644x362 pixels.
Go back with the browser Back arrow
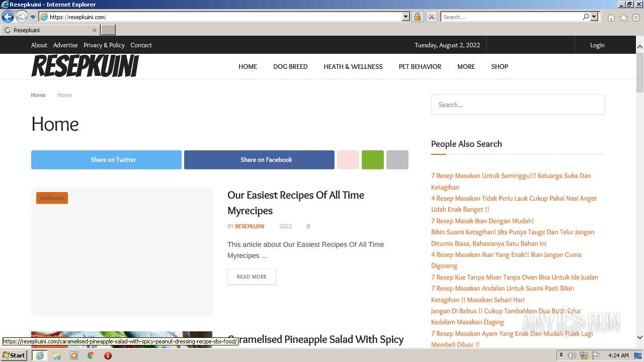coord(8,17)
